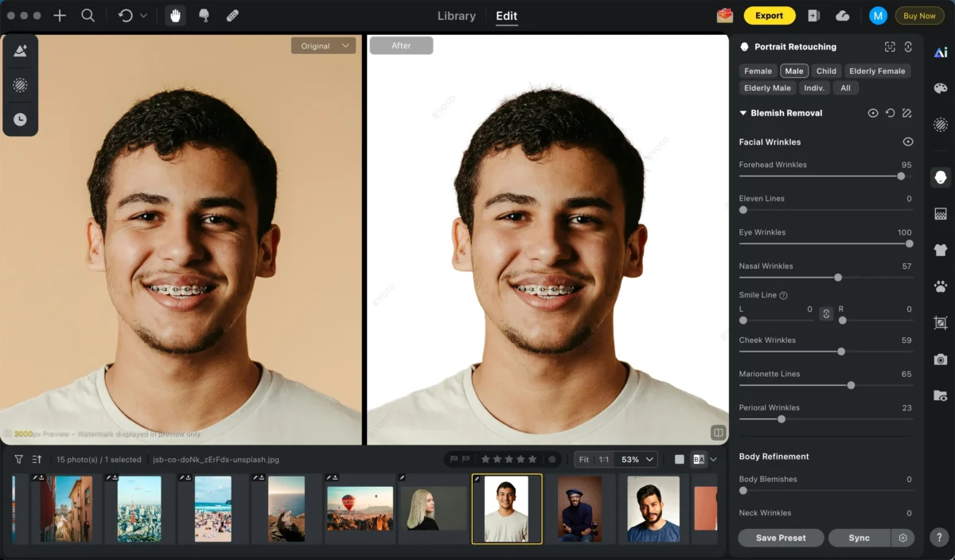Select the Male portrait filter
The image size is (955, 560).
[794, 71]
